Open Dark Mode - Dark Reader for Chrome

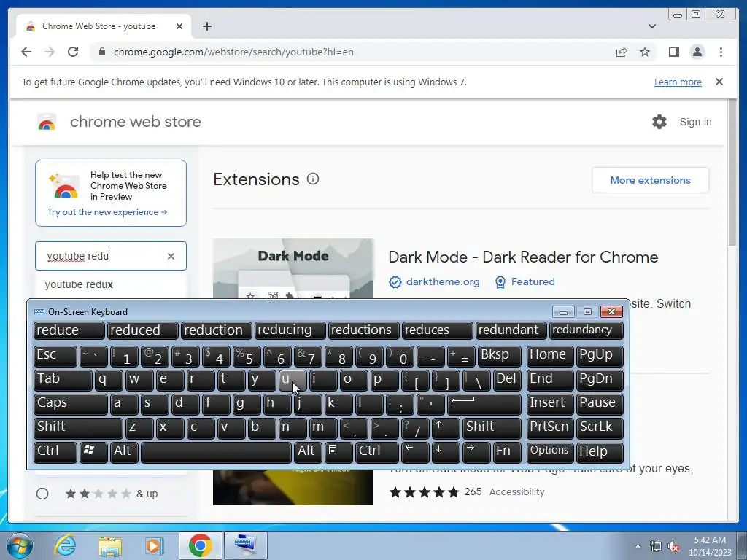[523, 257]
